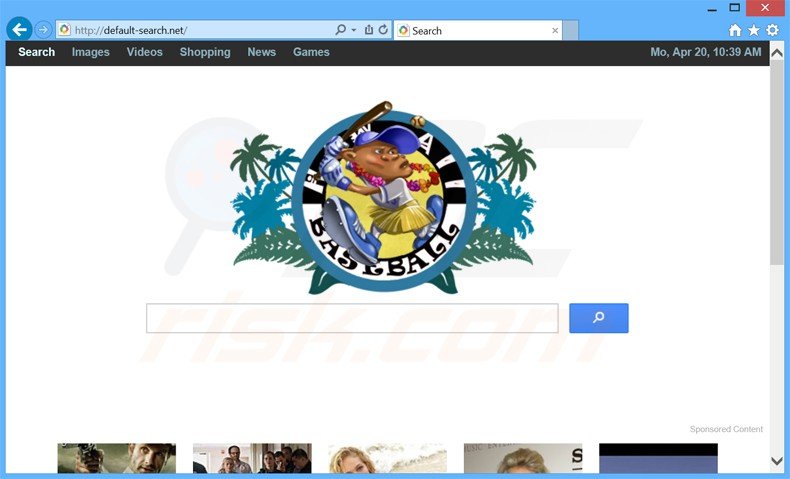Click the Baseball logo image
The width and height of the screenshot is (790, 479).
click(383, 197)
